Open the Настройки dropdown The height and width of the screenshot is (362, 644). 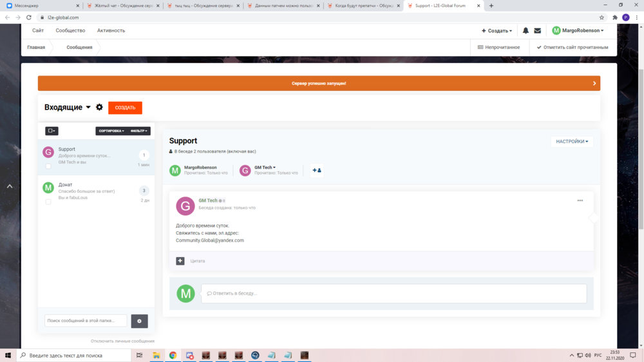tap(571, 141)
